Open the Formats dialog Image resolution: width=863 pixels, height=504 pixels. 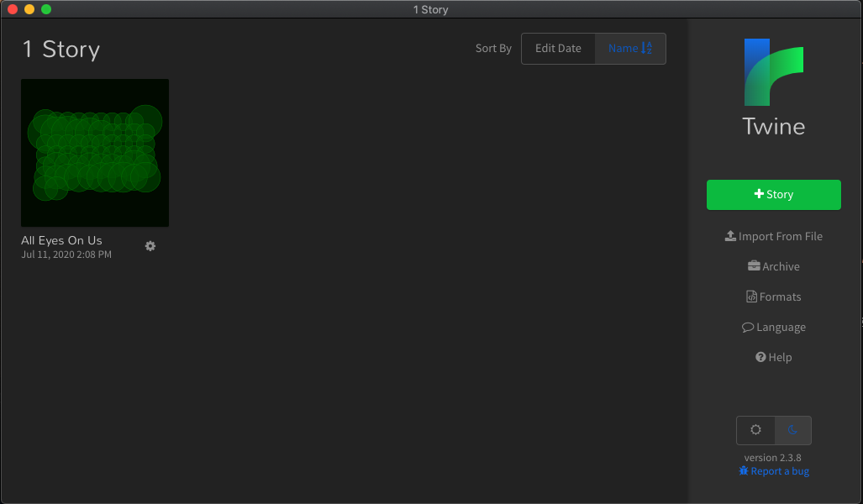click(x=773, y=297)
